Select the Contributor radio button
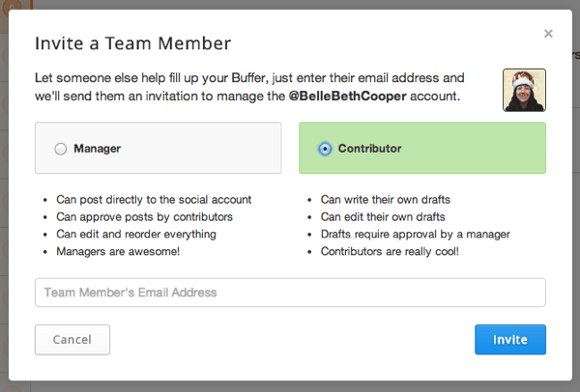Screen dimensions: 580x392 point(325,149)
